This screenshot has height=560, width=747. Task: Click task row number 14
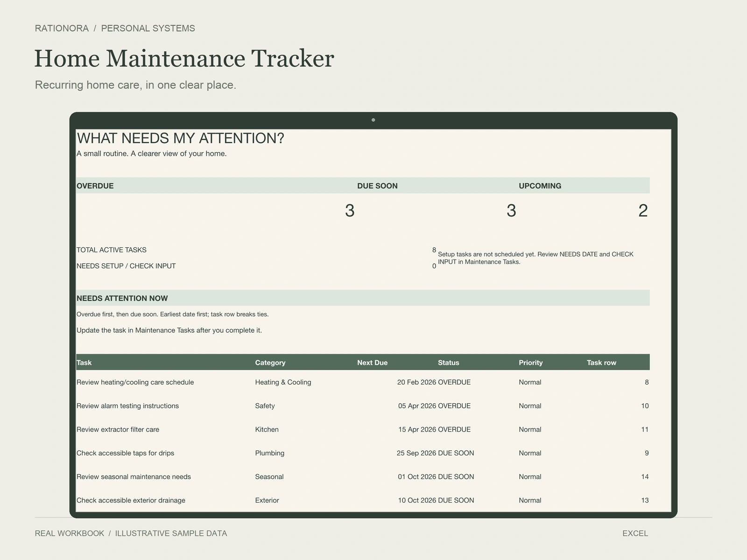(645, 476)
